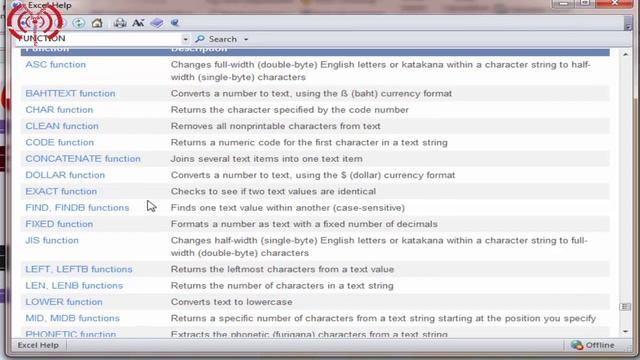
Task: Open the PHONETIC function link
Action: point(71,333)
